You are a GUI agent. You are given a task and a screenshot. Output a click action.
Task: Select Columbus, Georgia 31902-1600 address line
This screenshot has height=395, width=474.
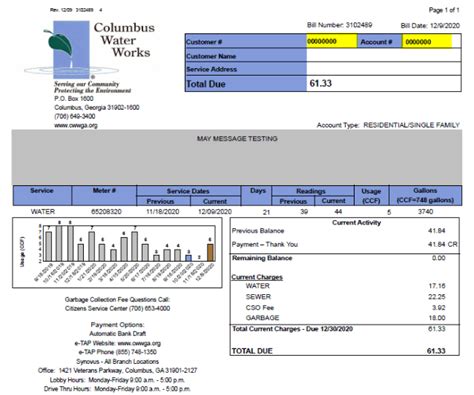tap(97, 108)
